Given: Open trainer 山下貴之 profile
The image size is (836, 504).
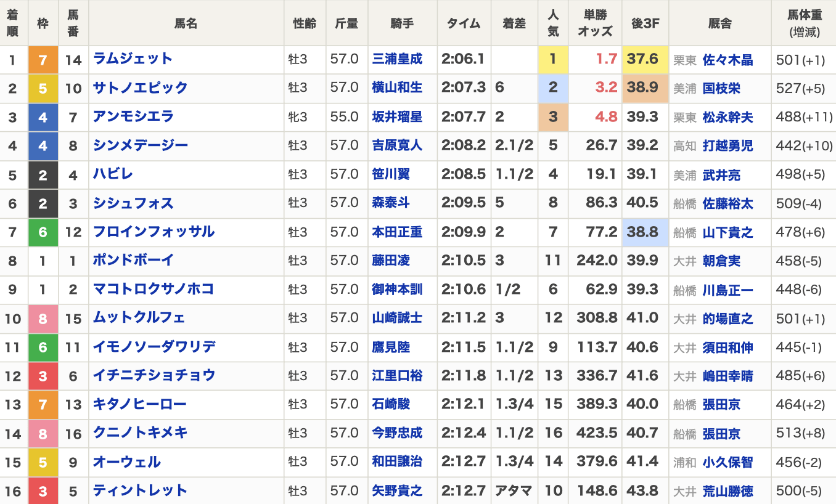Looking at the screenshot, I should 728,233.
